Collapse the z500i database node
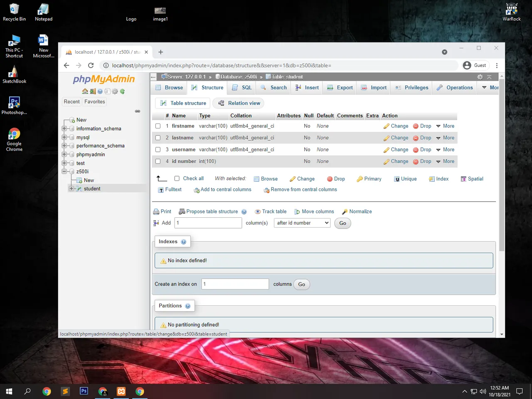The image size is (532, 399). (x=64, y=171)
